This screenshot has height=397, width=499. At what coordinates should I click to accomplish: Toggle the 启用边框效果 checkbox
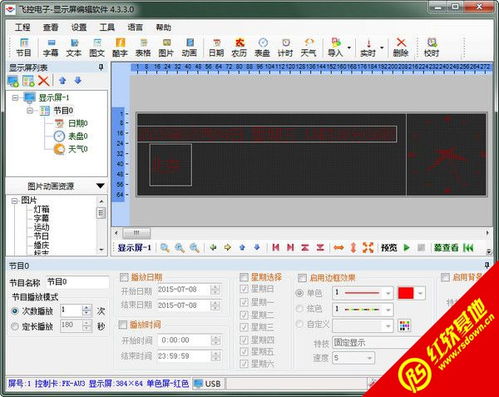302,278
